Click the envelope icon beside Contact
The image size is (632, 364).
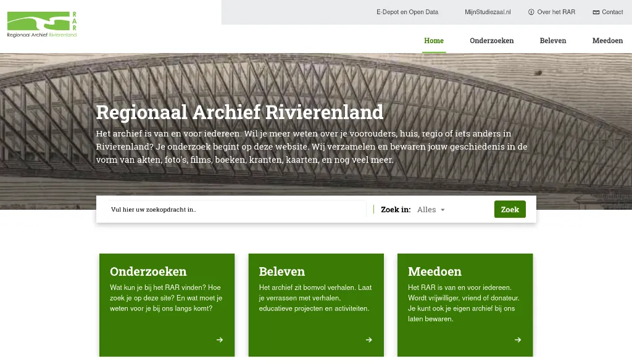(596, 12)
